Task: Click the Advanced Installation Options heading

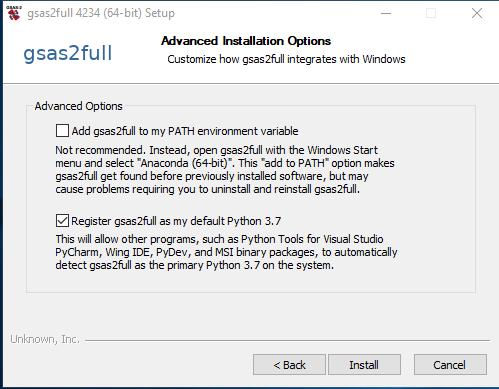Action: 246,41
